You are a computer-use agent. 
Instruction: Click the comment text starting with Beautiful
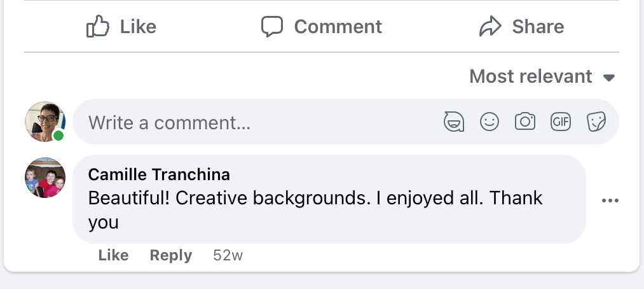[x=315, y=199]
